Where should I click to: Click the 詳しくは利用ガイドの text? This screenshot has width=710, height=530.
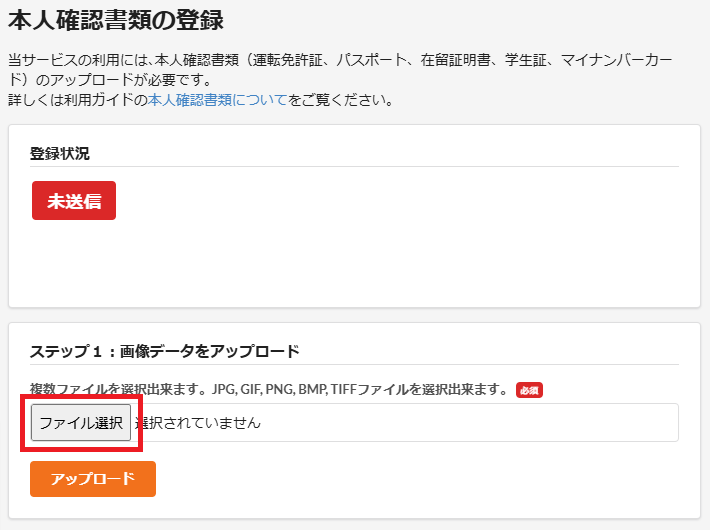[x=77, y=100]
